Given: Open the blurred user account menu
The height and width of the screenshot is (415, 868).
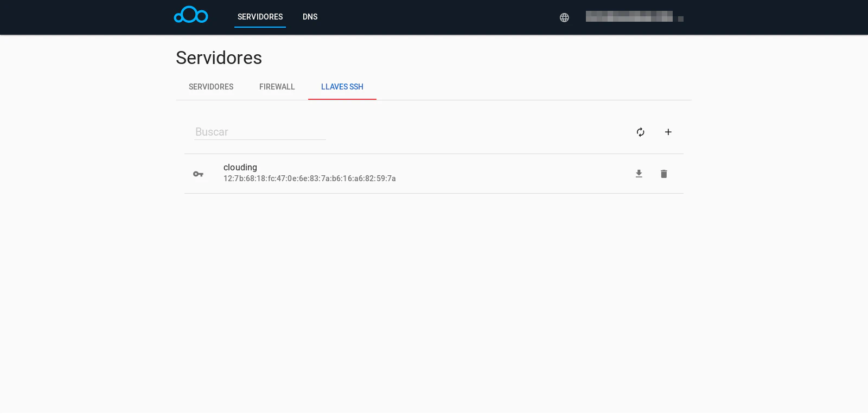Looking at the screenshot, I should click(x=629, y=17).
